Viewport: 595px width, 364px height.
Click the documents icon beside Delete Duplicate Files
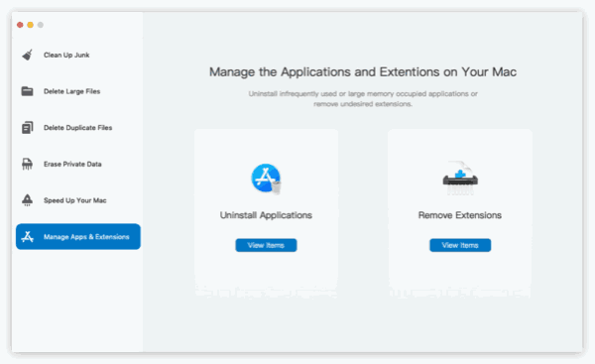tap(27, 128)
